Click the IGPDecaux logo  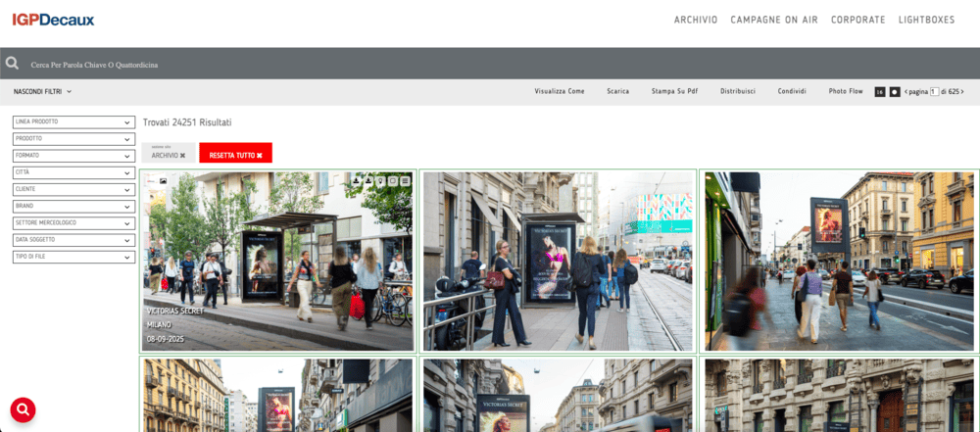pos(54,20)
